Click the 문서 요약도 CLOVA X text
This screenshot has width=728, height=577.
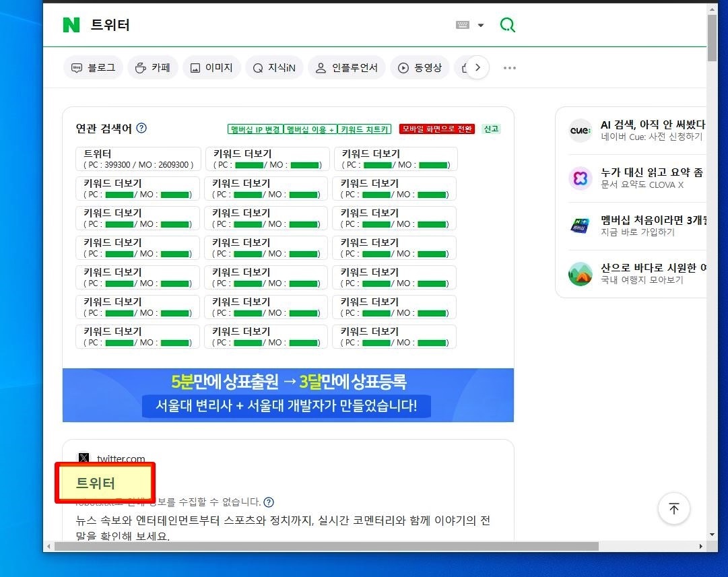point(642,184)
